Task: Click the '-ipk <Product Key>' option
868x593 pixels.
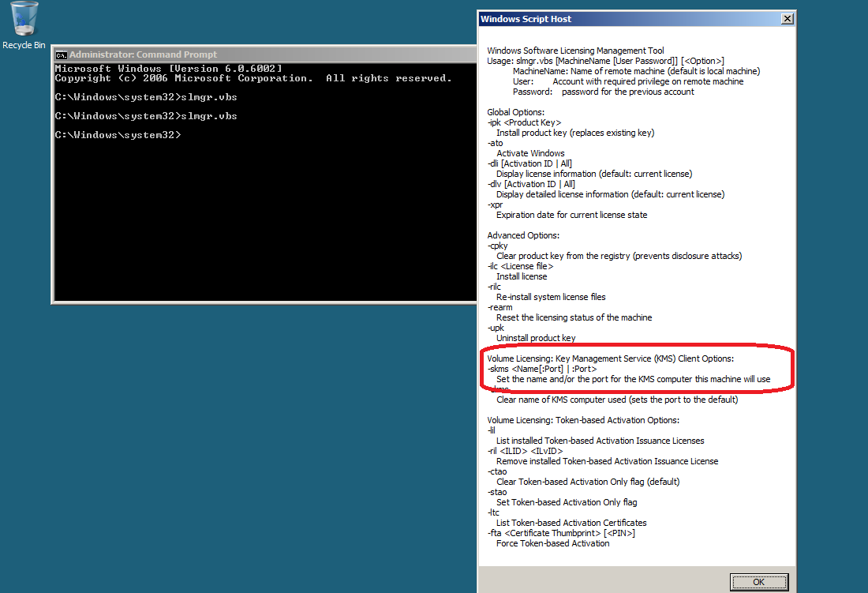Action: coord(524,122)
